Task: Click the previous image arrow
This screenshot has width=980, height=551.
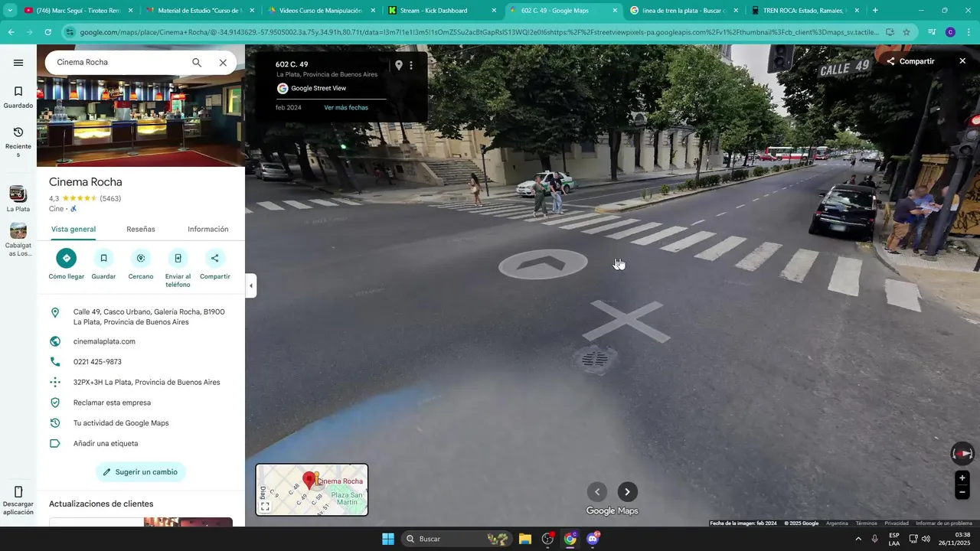Action: pyautogui.click(x=597, y=492)
